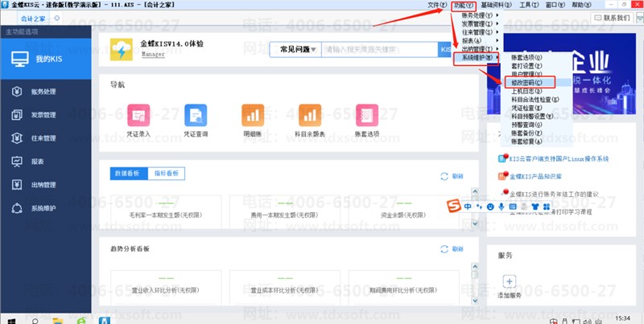Refresh the 数据看板 panel
Image resolution: width=644 pixels, height=324 pixels.
click(452, 176)
